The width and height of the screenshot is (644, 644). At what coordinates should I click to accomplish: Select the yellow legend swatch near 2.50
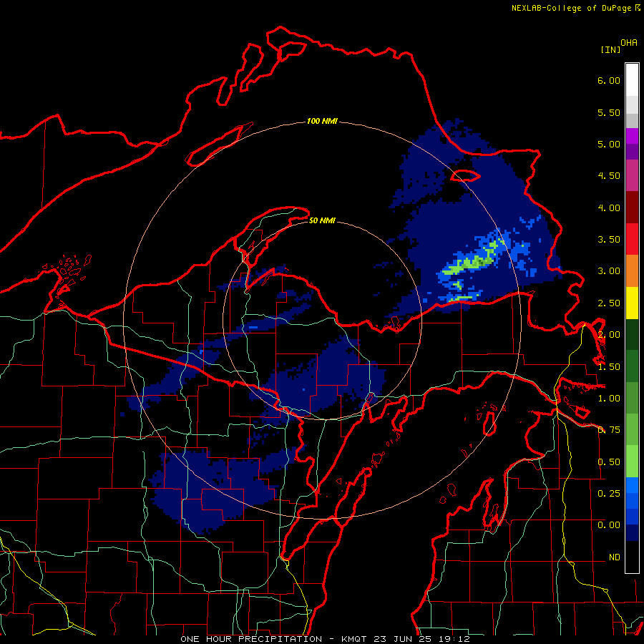(632, 303)
